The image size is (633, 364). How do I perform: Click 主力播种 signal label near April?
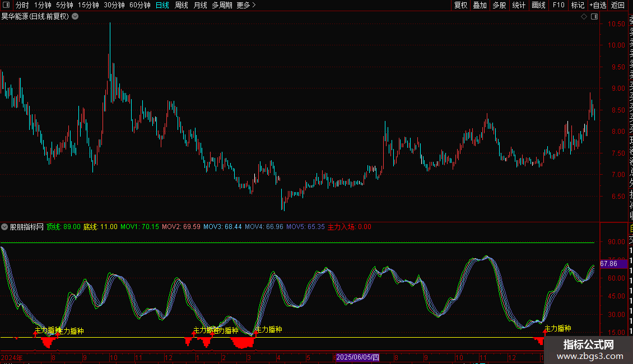[x=269, y=329]
